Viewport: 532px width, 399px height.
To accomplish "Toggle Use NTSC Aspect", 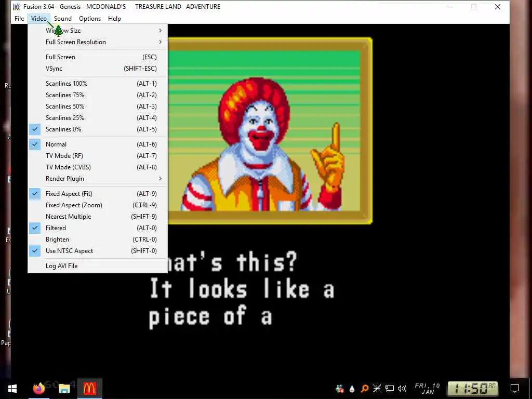I will click(98, 251).
